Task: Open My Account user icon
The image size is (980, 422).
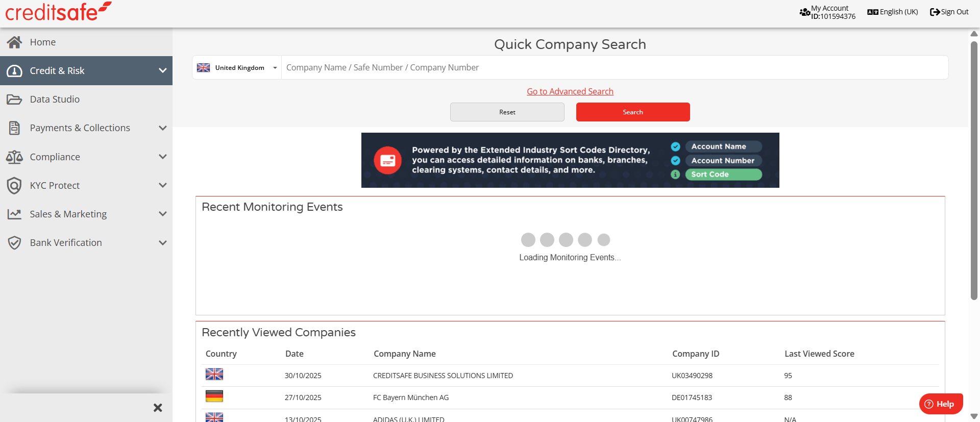Action: pyautogui.click(x=805, y=12)
